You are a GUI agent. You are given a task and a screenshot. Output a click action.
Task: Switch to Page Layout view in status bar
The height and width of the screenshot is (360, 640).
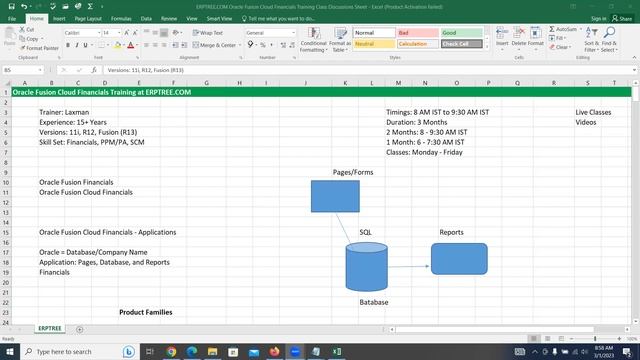point(547,338)
